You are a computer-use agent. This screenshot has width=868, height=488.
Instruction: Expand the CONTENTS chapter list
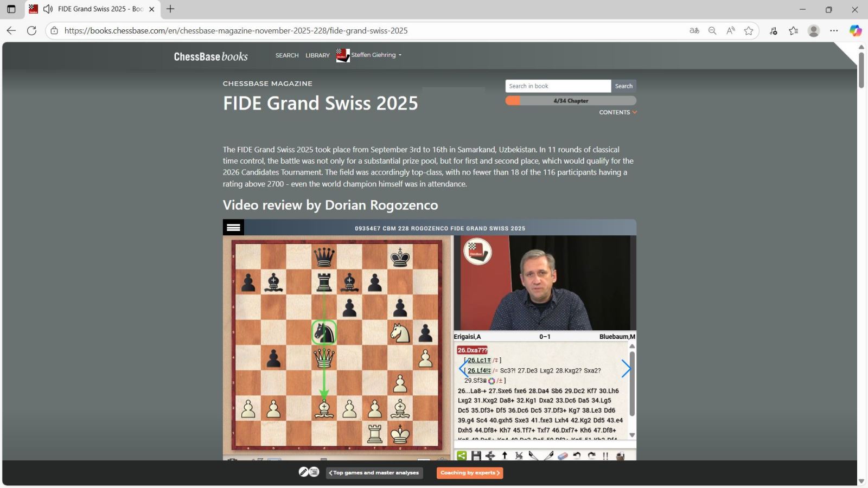617,112
